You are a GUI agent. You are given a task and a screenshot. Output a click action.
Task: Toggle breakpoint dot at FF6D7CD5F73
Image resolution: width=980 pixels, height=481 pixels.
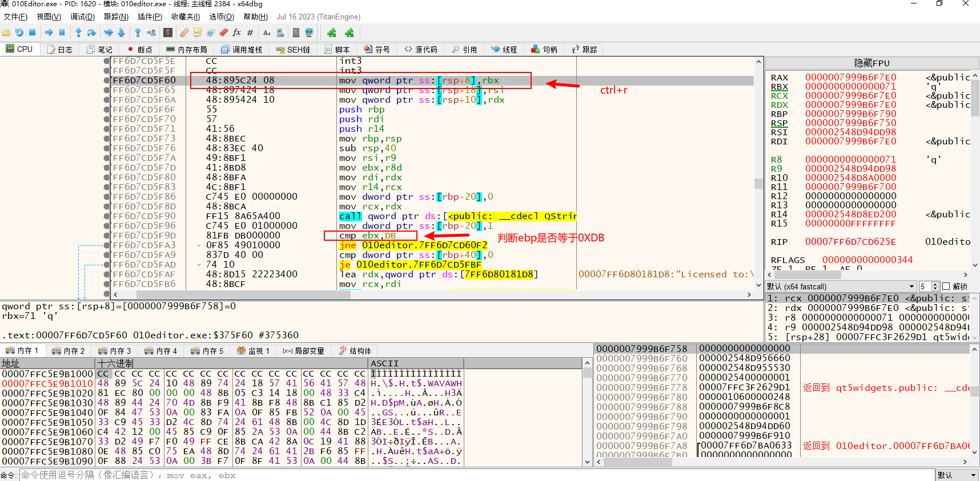pyautogui.click(x=107, y=139)
